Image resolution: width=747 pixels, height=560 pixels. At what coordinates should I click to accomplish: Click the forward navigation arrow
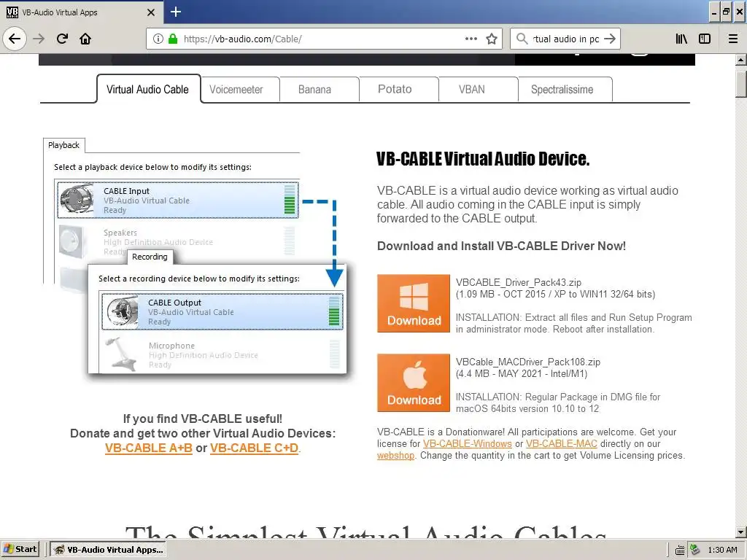point(39,39)
